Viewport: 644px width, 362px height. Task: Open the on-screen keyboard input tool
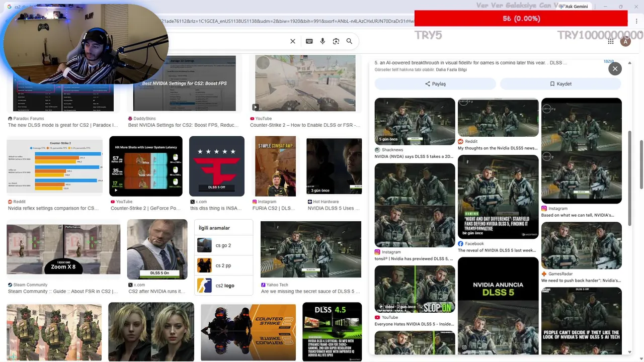click(309, 41)
